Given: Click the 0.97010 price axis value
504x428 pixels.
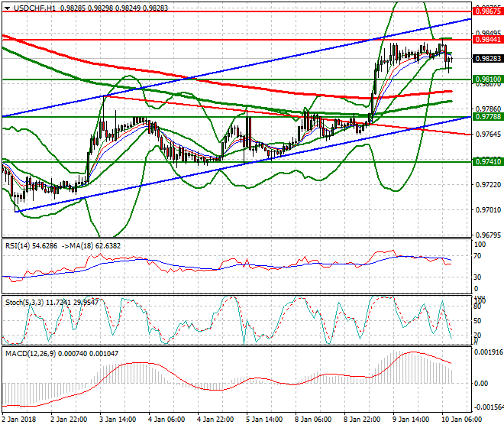Looking at the screenshot, I should [x=488, y=210].
